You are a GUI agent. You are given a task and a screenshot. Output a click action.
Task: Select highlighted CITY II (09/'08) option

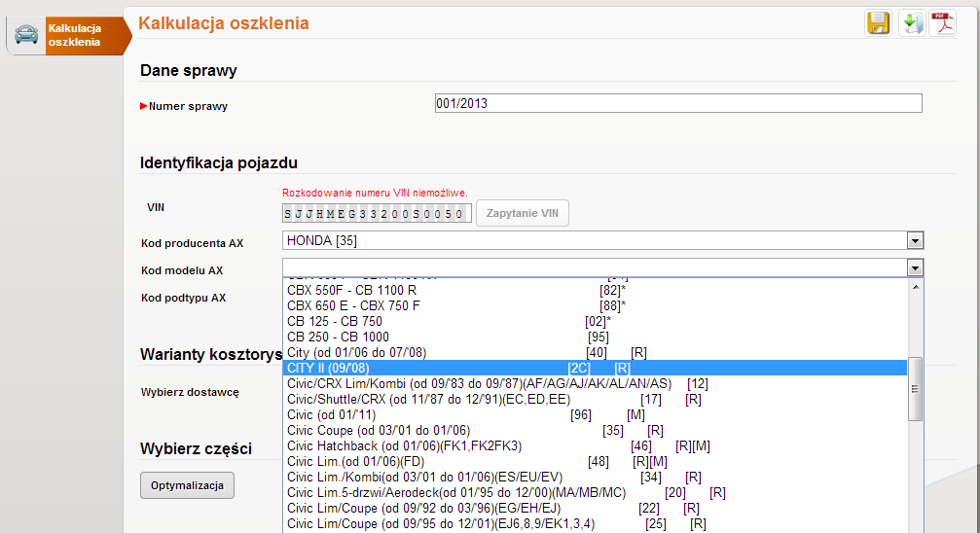(x=595, y=368)
